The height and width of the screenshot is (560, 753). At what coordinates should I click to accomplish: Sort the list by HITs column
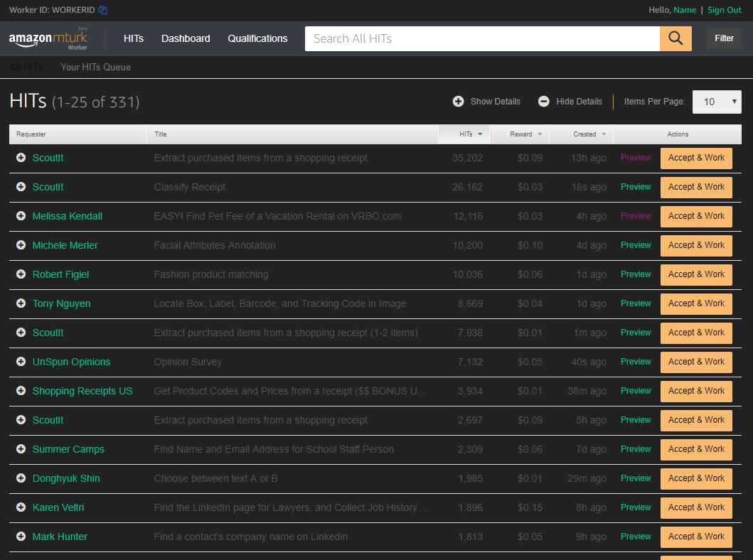[x=470, y=134]
